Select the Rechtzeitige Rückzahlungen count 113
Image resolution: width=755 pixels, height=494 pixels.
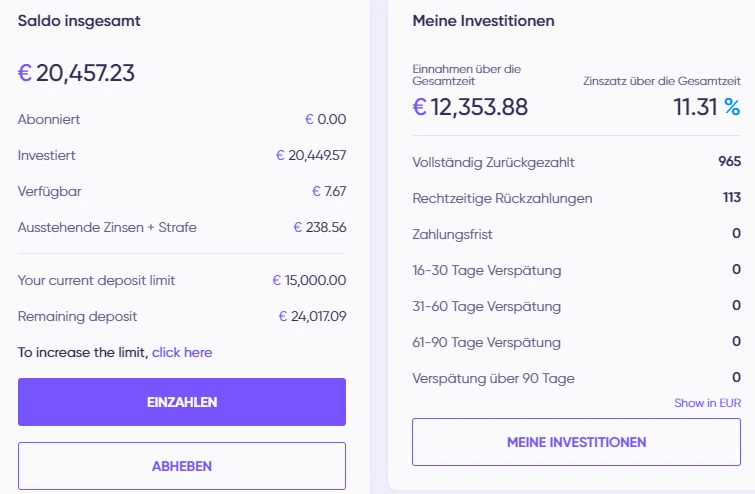click(x=731, y=197)
